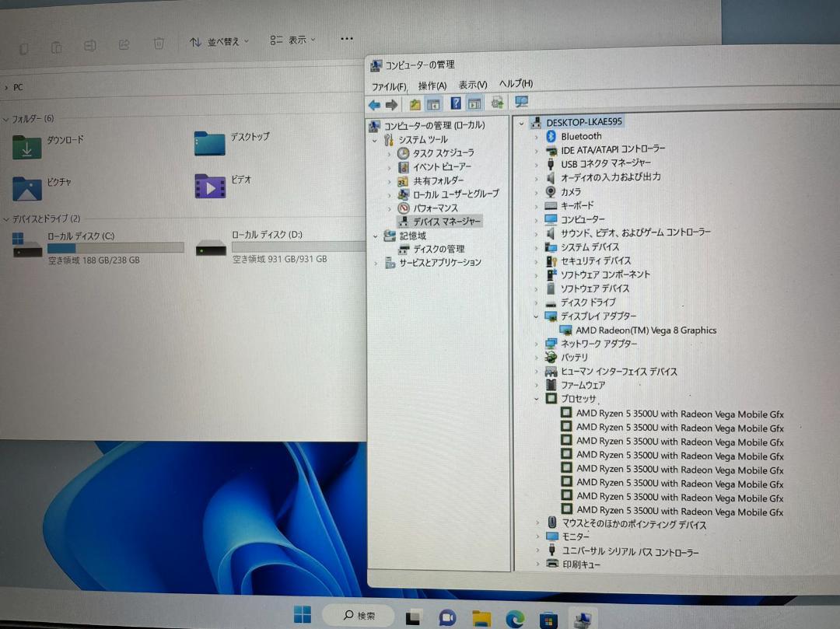Open the Chat icon on the taskbar
The height and width of the screenshot is (629, 840).
click(446, 618)
